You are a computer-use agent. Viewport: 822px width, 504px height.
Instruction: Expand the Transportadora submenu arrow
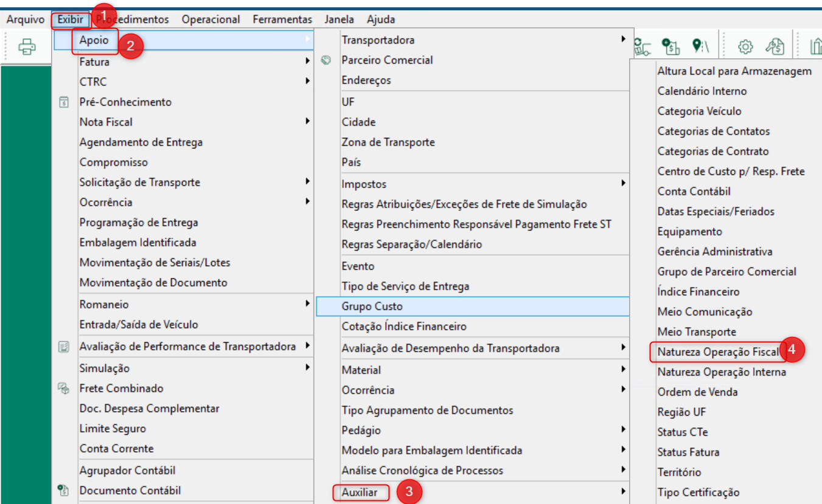[623, 39]
